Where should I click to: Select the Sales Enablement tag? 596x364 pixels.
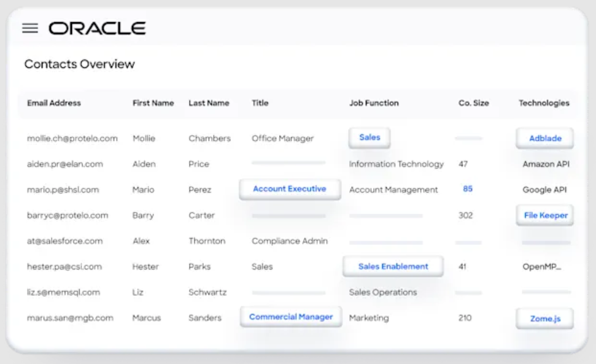[x=393, y=266]
